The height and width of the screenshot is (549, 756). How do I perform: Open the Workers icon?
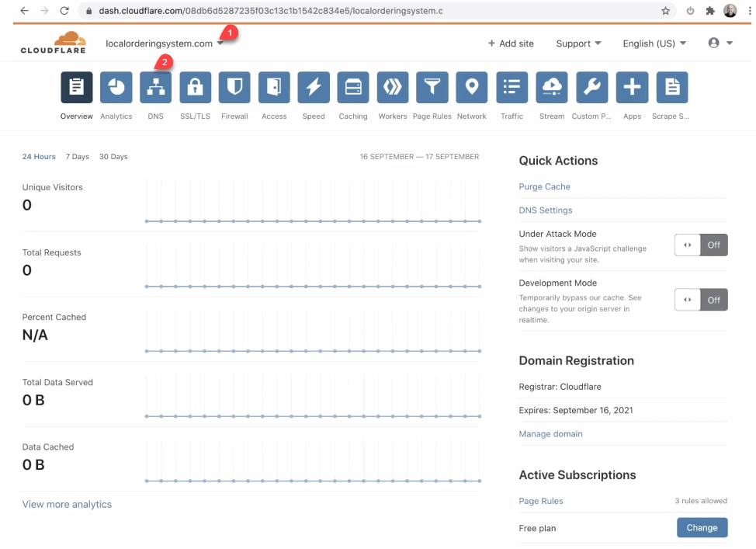click(393, 87)
